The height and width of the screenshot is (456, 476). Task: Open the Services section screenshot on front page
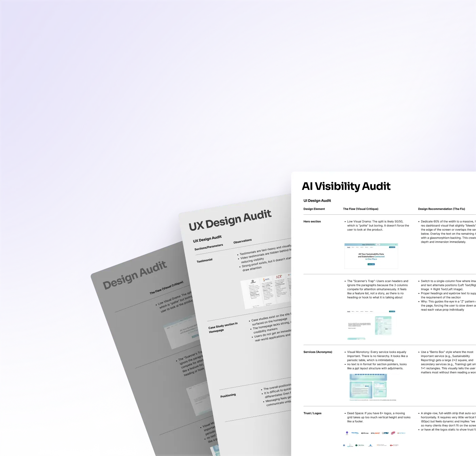373,387
